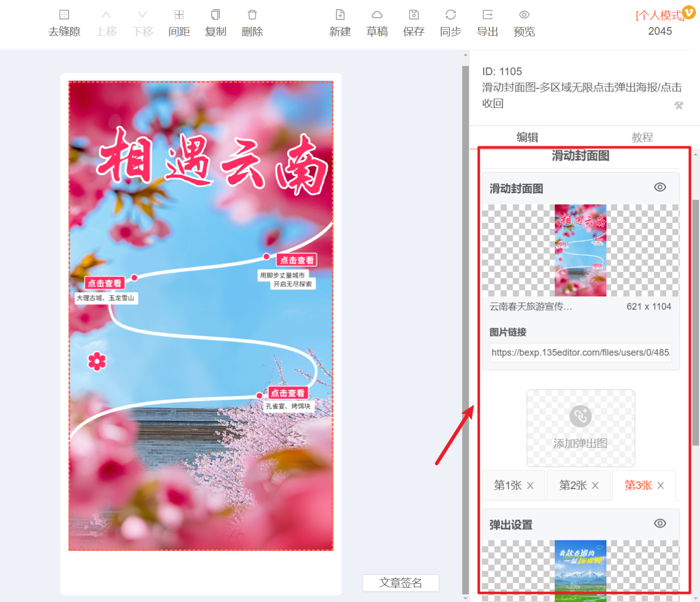700x602 pixels.
Task: Click the 文章签名 button
Action: (401, 583)
